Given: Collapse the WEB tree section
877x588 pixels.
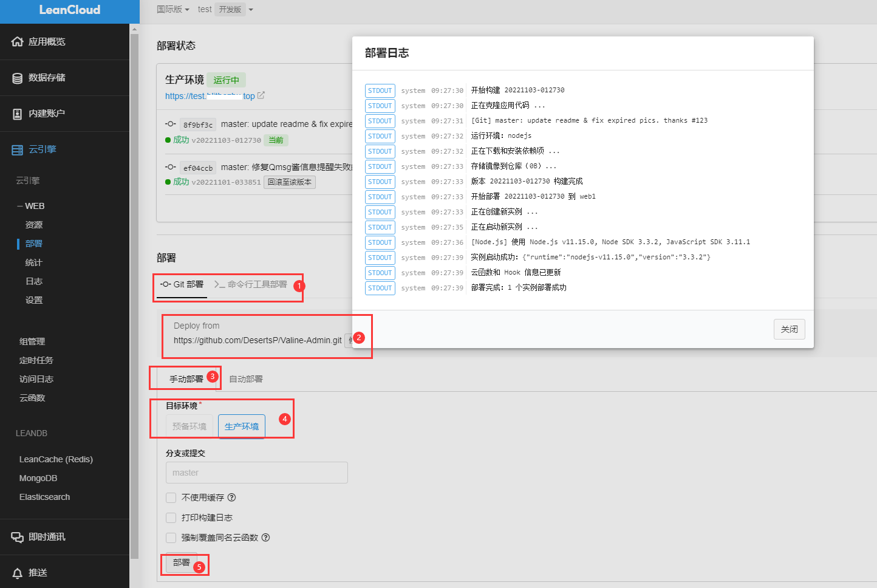Looking at the screenshot, I should click(x=21, y=207).
